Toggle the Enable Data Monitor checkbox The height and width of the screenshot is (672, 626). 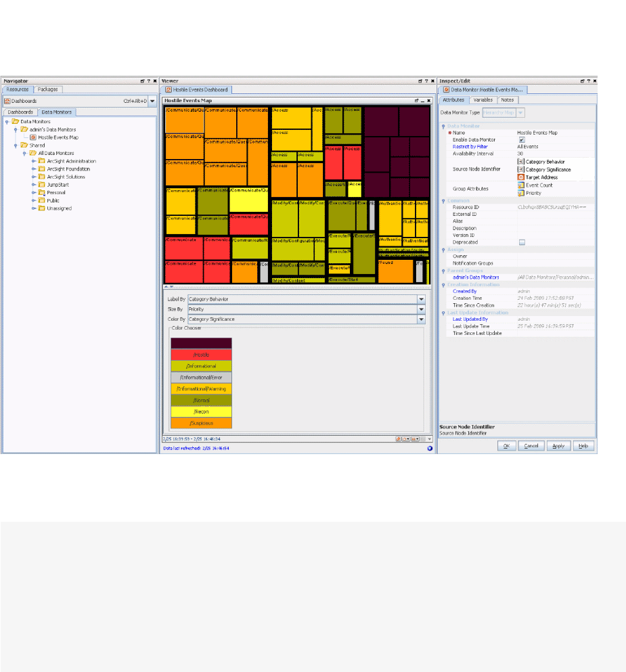tap(522, 139)
